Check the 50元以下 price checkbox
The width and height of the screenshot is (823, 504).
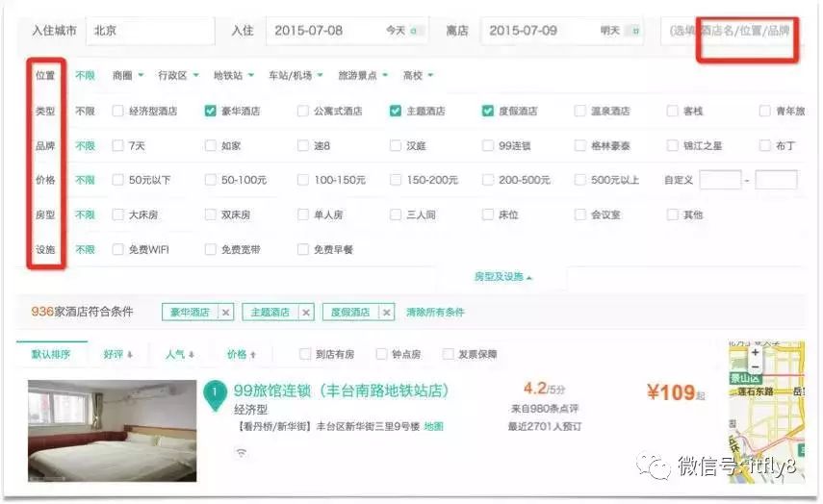click(x=118, y=180)
